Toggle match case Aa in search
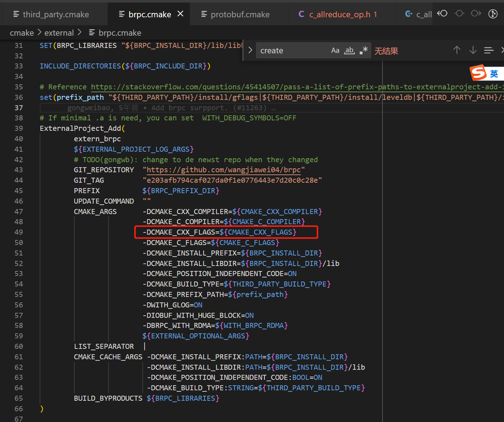Viewport: 504px width, 422px height. click(x=335, y=50)
